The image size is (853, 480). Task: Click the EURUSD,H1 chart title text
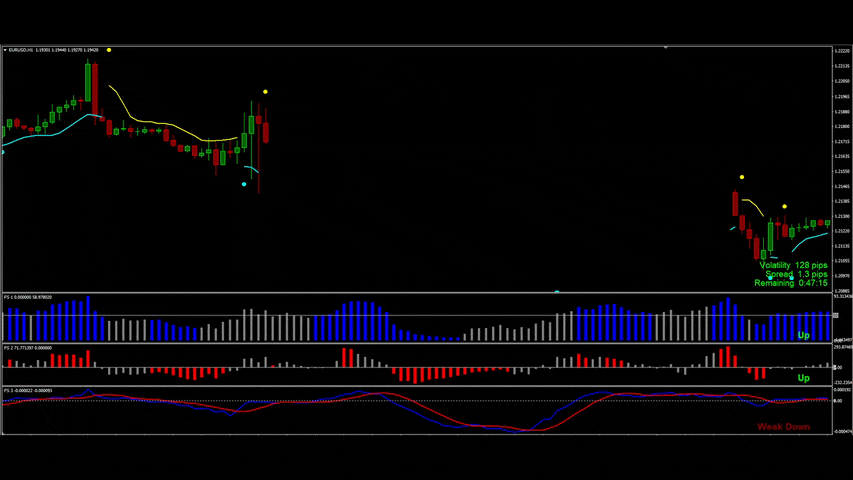[x=22, y=50]
